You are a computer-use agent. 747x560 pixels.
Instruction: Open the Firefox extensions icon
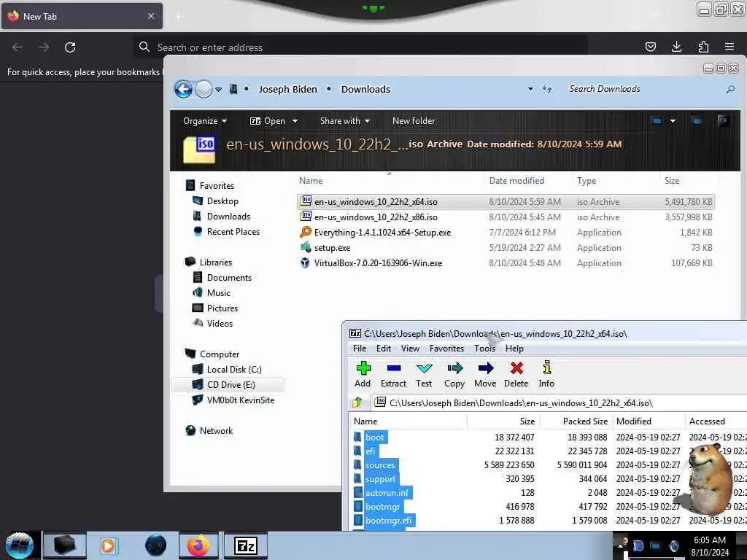click(x=703, y=47)
